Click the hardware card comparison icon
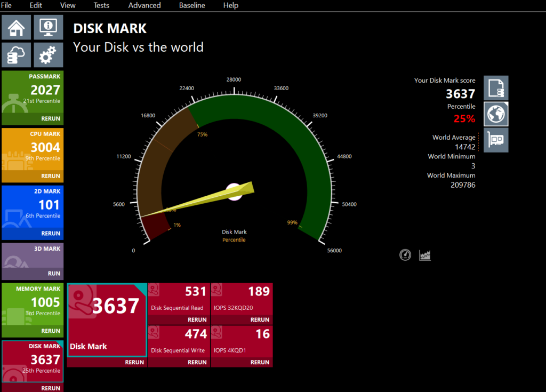 496,140
